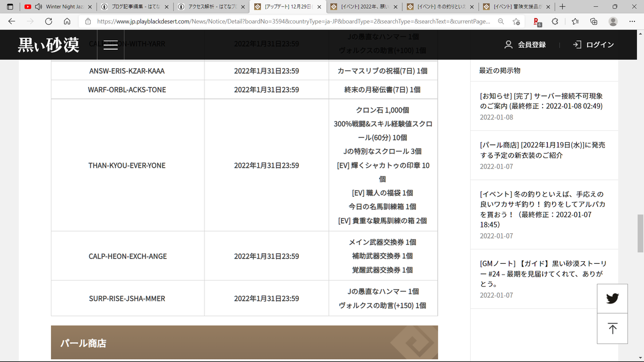644x362 pixels.
Task: Open the GMノート 黒い砂漠ストーリー #24 post
Action: click(x=543, y=274)
